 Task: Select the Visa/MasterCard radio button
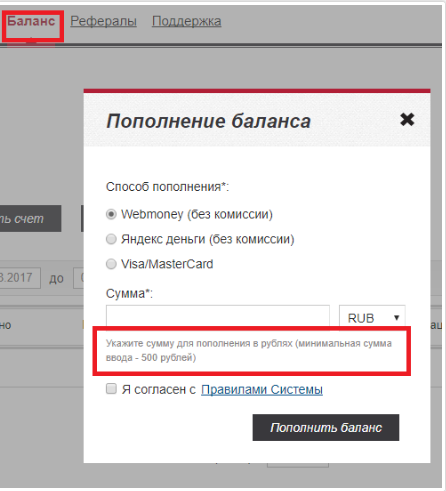tap(111, 264)
